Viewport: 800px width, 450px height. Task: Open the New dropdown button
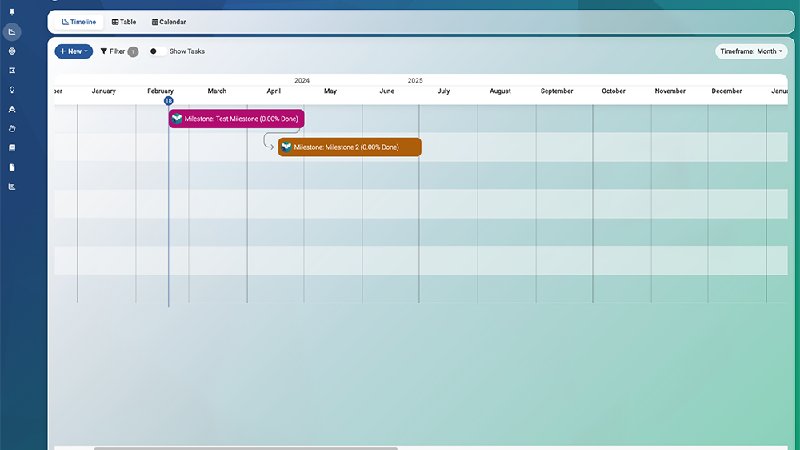(x=73, y=52)
